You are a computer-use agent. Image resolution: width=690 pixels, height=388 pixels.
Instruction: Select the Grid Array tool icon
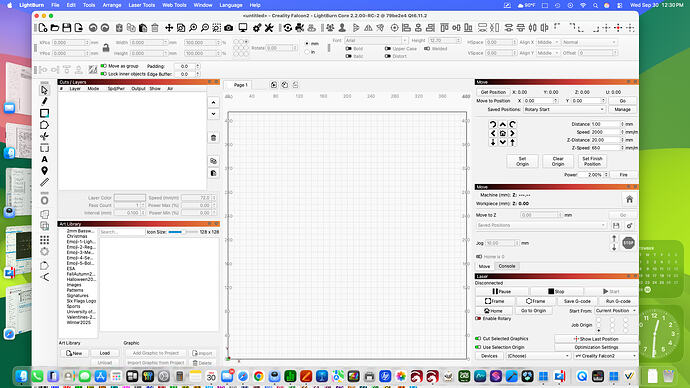44,240
